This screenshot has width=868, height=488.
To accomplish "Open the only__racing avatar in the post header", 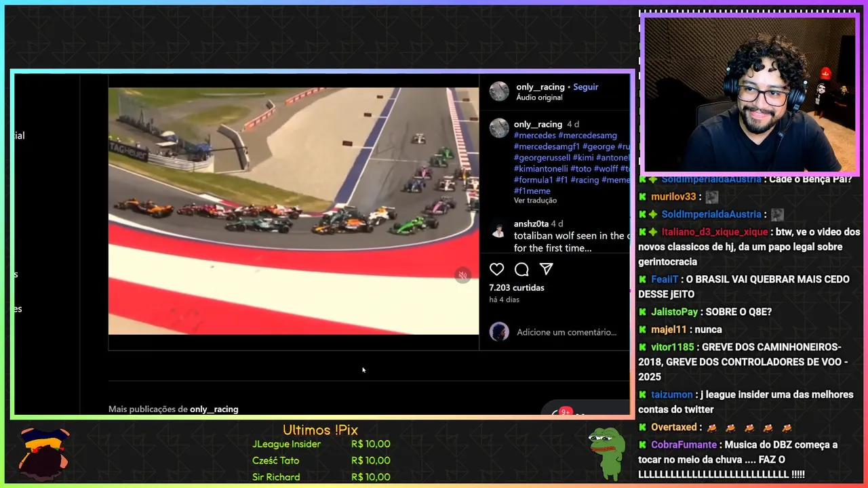I will click(499, 91).
